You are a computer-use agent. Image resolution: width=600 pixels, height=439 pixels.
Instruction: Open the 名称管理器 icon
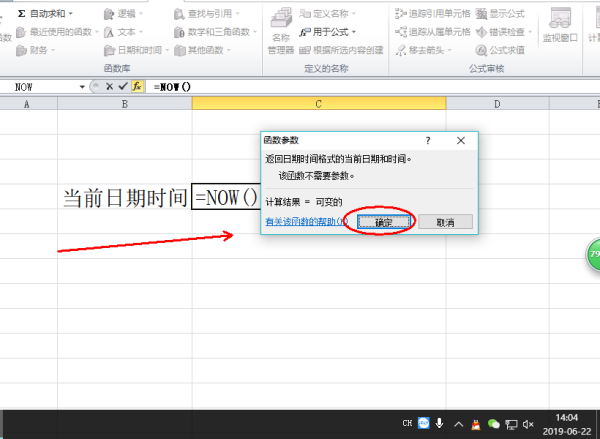point(281,32)
